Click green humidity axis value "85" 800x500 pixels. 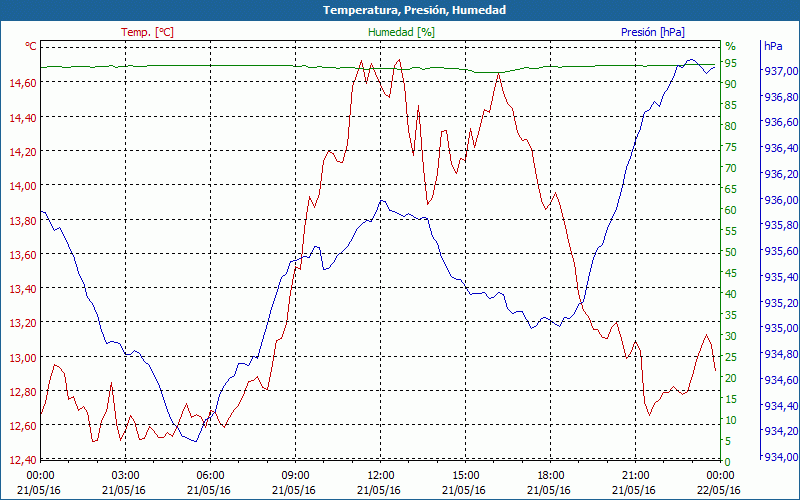[x=731, y=106]
